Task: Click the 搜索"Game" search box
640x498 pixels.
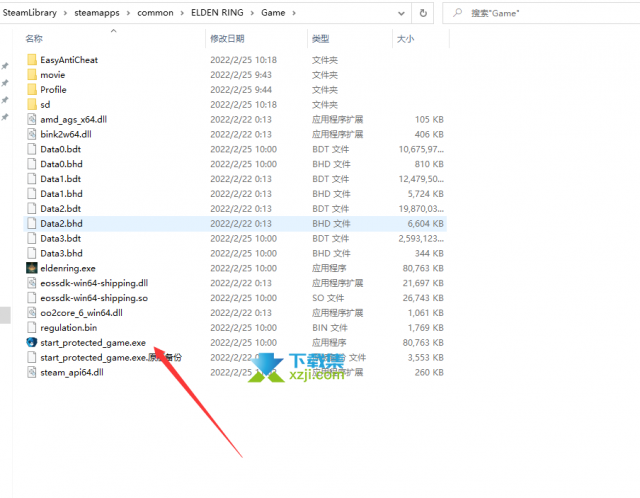Action: tap(541, 13)
